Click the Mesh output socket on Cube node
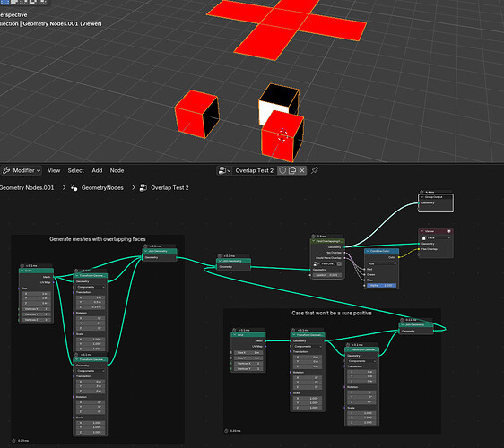 [x=54, y=277]
